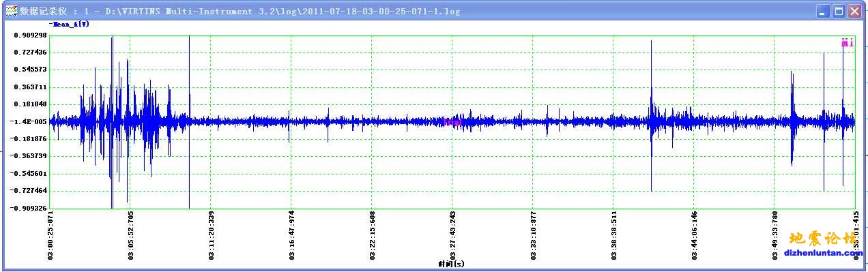Click the time label 03:49:33:780

point(775,236)
